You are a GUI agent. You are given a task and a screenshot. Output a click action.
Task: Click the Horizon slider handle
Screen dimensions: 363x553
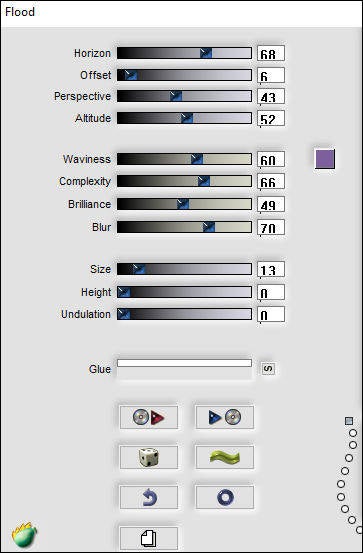point(206,53)
